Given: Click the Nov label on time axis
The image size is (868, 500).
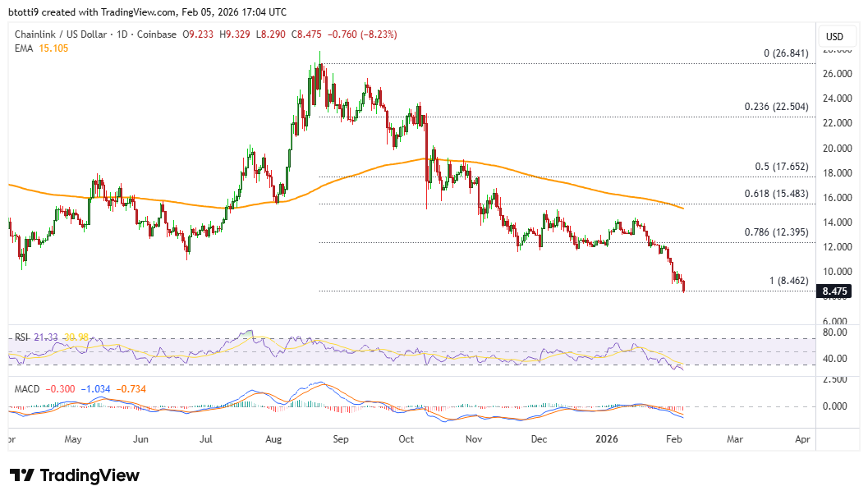Looking at the screenshot, I should 473,439.
